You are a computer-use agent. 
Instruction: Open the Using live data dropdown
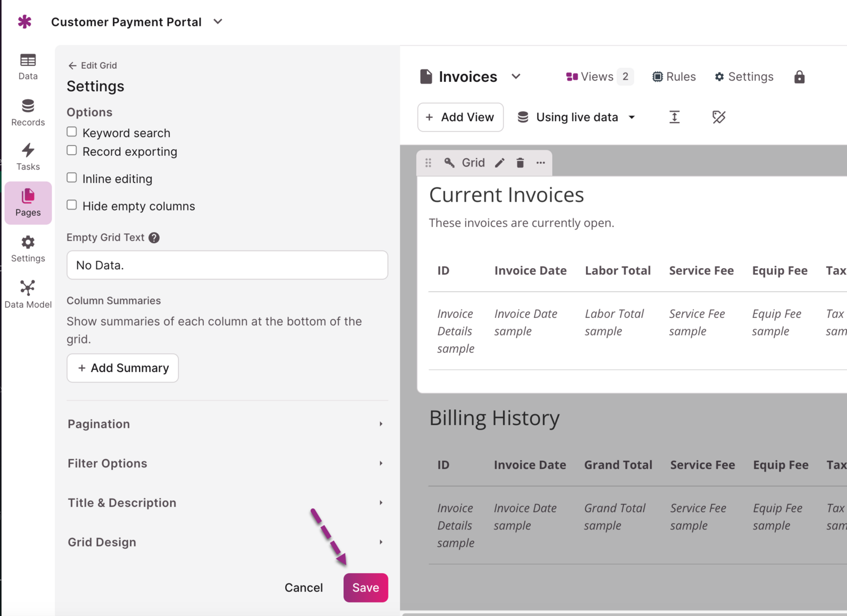pyautogui.click(x=577, y=117)
